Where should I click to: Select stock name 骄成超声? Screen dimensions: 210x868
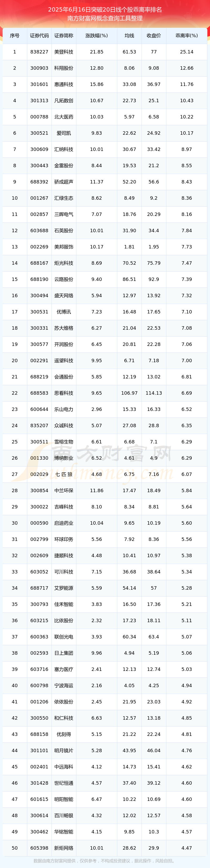64,182
